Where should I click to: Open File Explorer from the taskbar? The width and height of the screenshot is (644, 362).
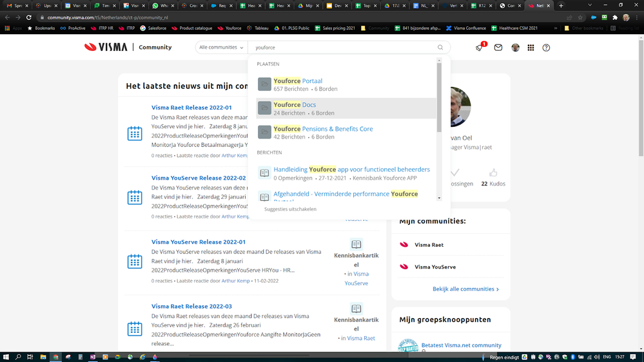[x=43, y=357]
